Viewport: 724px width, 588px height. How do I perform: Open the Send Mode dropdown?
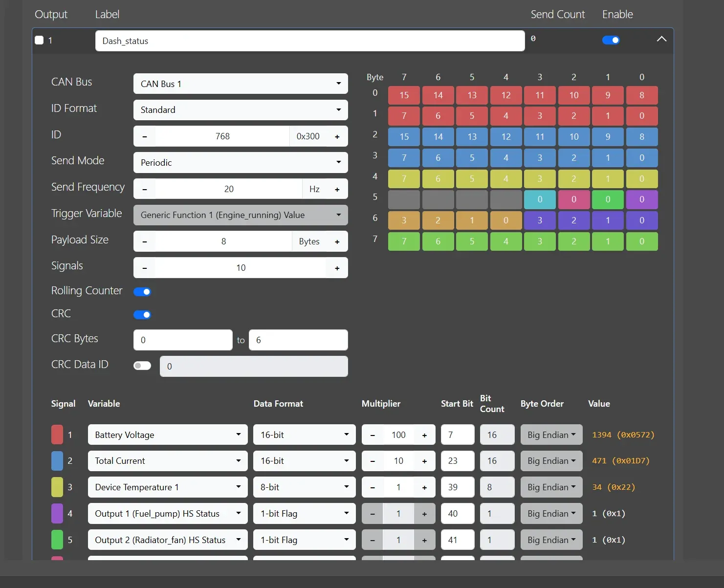[x=241, y=163]
